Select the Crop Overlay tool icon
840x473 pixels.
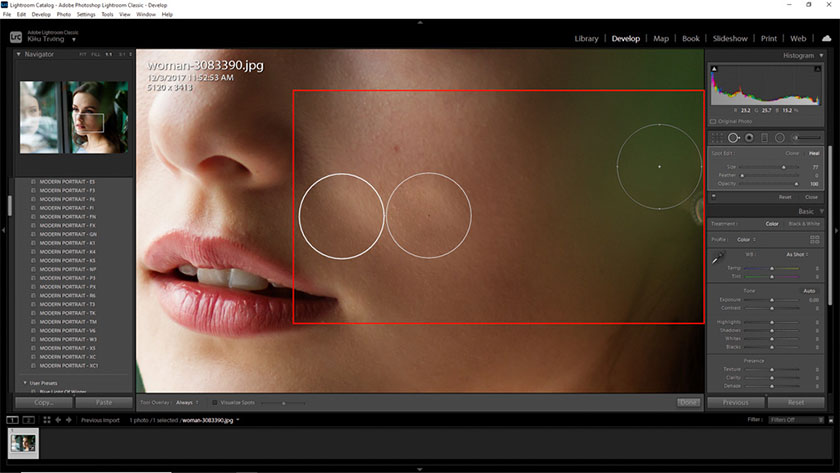(717, 138)
